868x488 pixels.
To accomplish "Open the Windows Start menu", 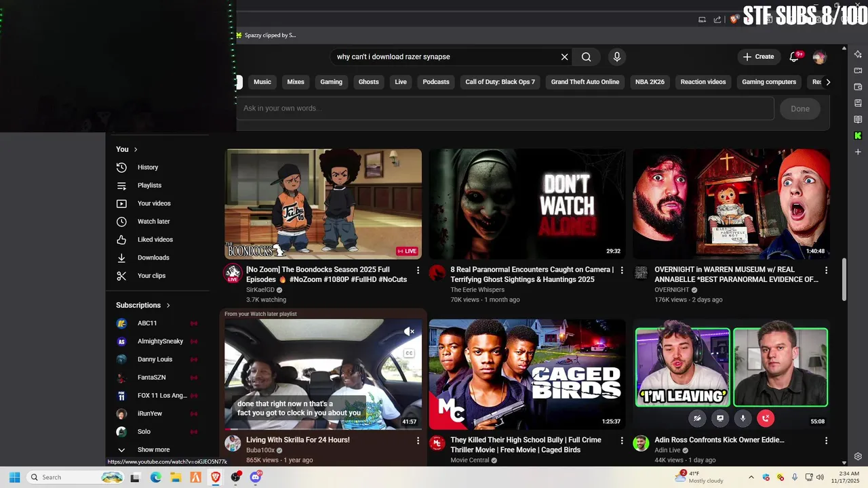I will 14,477.
